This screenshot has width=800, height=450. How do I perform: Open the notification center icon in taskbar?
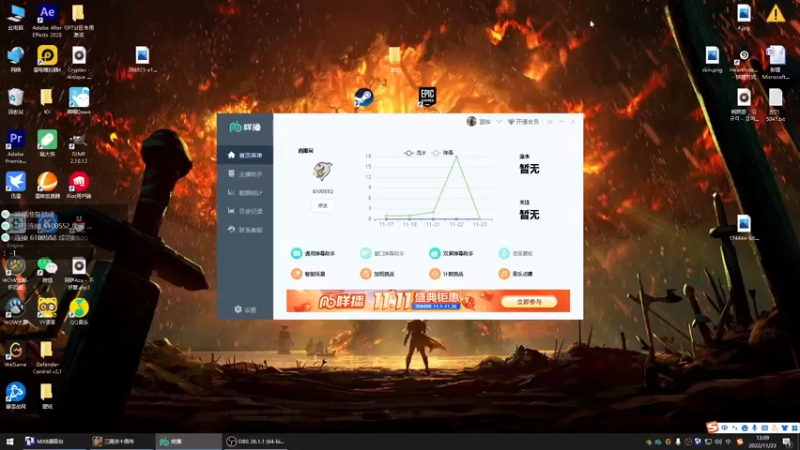[787, 442]
